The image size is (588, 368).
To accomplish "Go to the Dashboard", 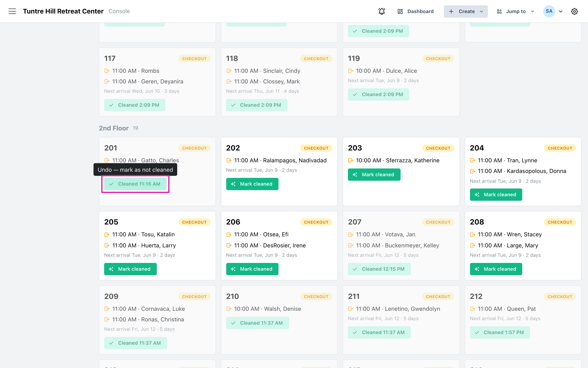I will 415,11.
